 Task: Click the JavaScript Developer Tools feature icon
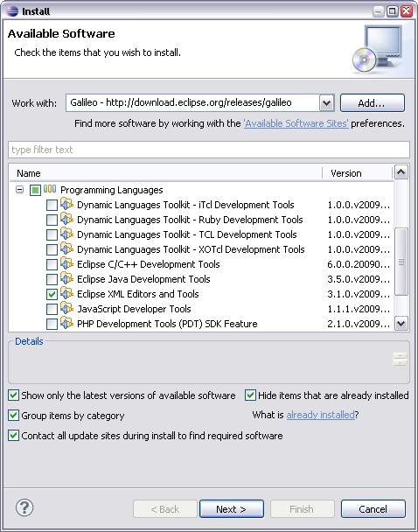tap(66, 308)
